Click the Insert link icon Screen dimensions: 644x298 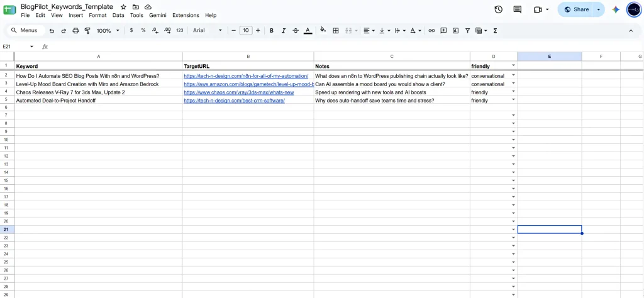(431, 30)
